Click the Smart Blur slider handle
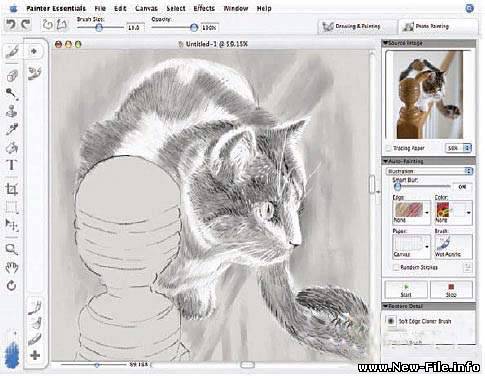This screenshot has width=485, height=377. coord(397,187)
